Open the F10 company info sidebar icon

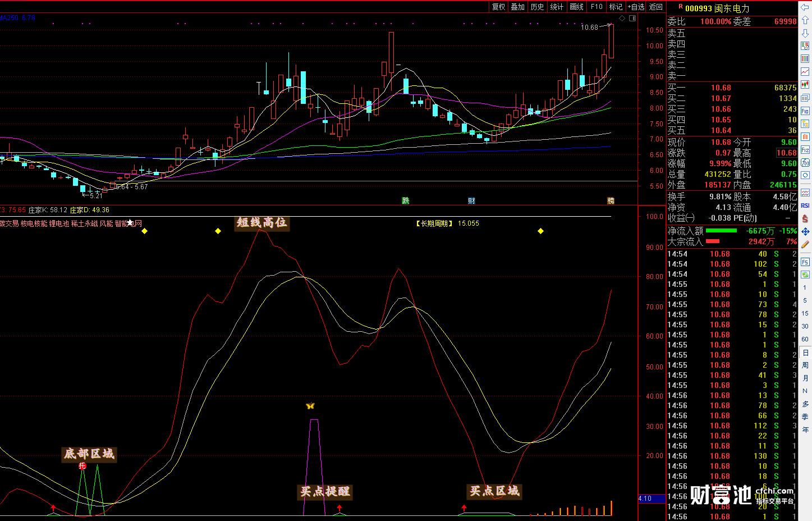point(805,111)
